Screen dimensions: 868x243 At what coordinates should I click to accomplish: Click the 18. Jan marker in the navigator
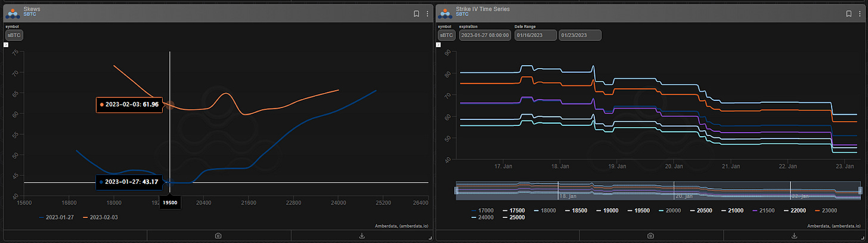click(x=568, y=196)
